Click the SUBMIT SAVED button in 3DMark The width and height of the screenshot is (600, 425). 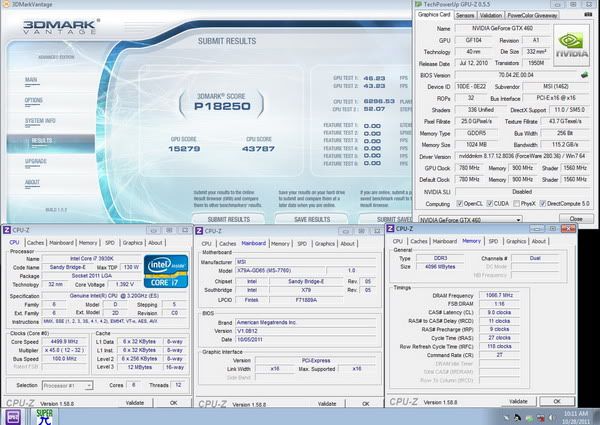(386, 219)
